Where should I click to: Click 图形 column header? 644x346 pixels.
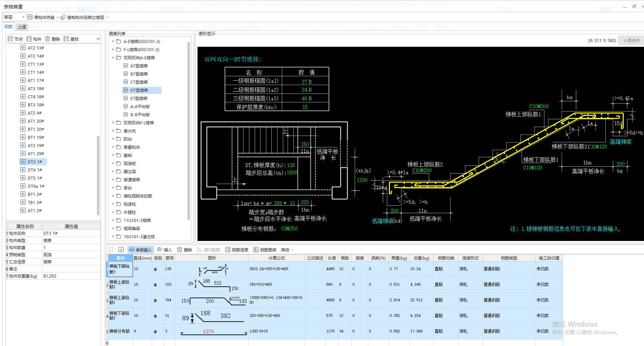[212, 258]
